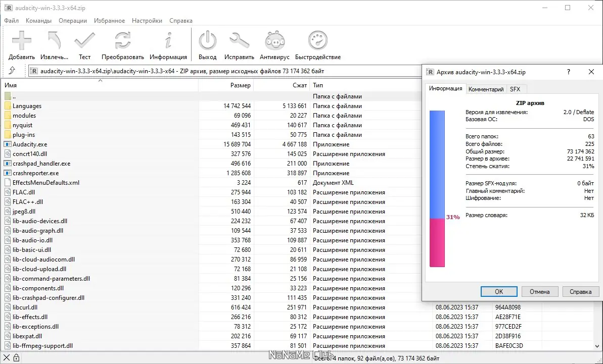The height and width of the screenshot is (364, 603).
Task: Select the concrt140.dll file
Action: click(30, 154)
